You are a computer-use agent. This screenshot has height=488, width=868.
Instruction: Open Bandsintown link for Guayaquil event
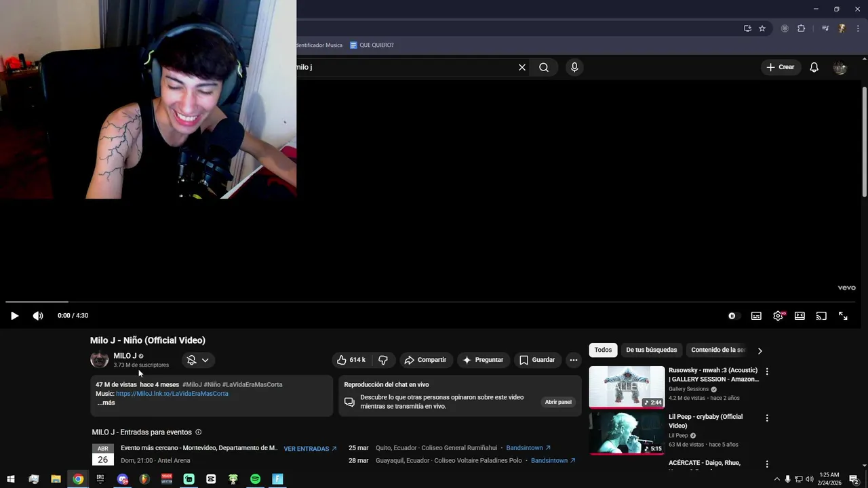(x=553, y=461)
